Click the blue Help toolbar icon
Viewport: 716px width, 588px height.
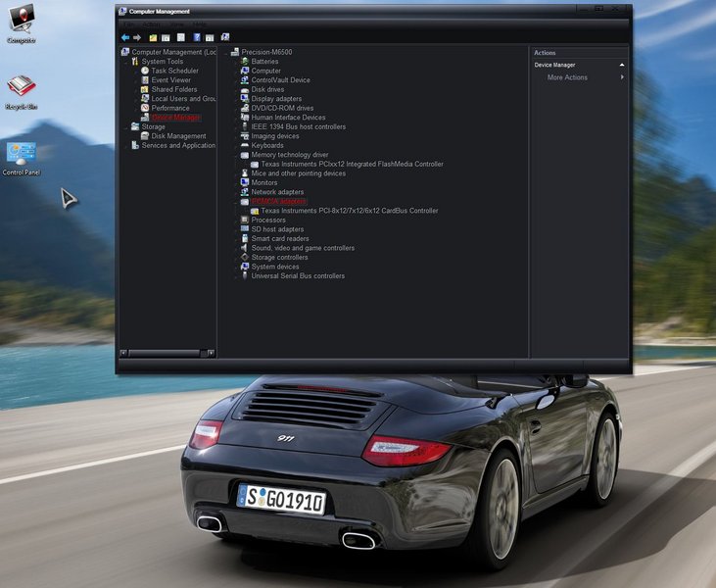(x=197, y=37)
